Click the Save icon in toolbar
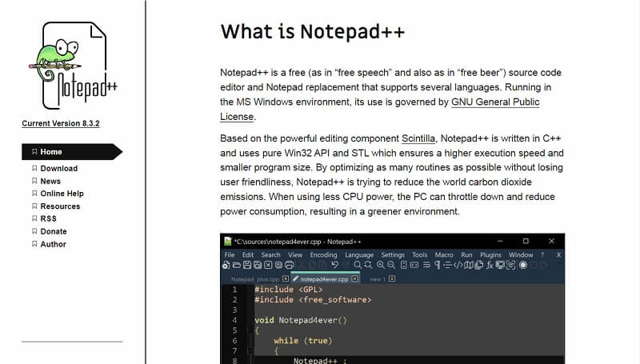The height and width of the screenshot is (364, 640). [x=247, y=266]
